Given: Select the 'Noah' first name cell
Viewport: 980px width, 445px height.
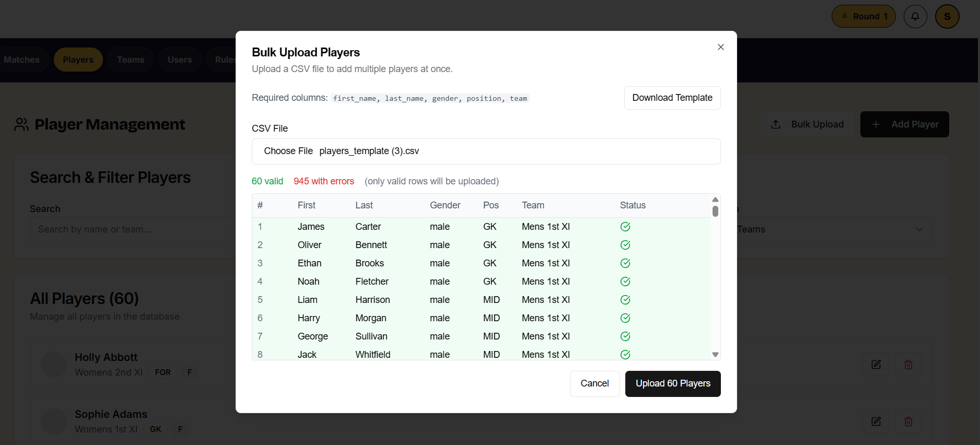Looking at the screenshot, I should point(309,282).
